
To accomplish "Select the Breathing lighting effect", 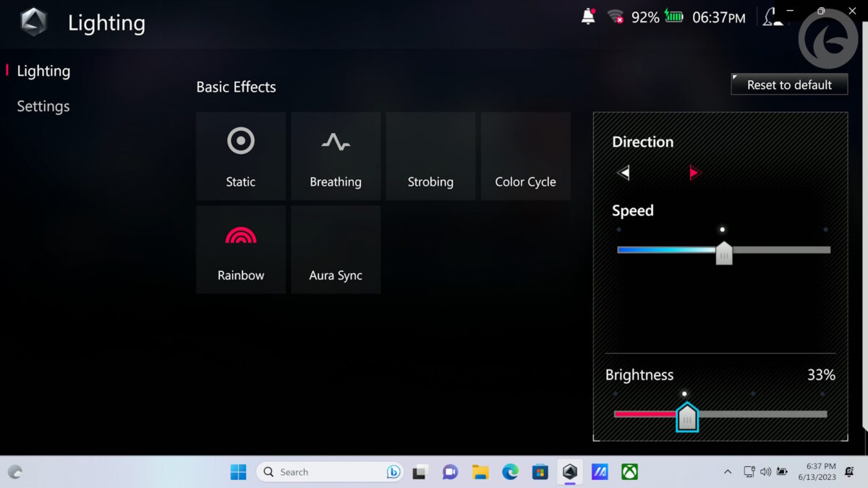I will pyautogui.click(x=335, y=155).
